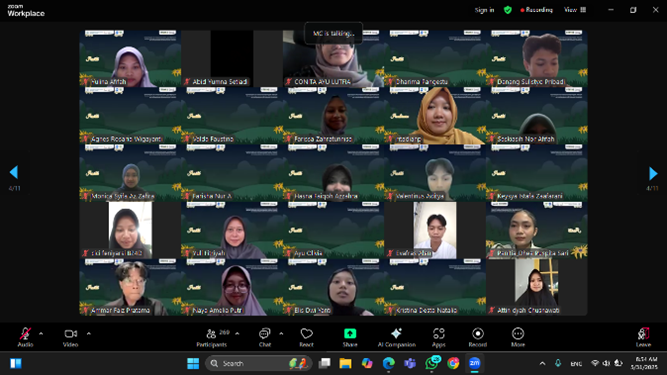Expand video options arrow beside Video
The image size is (667, 375).
88,334
